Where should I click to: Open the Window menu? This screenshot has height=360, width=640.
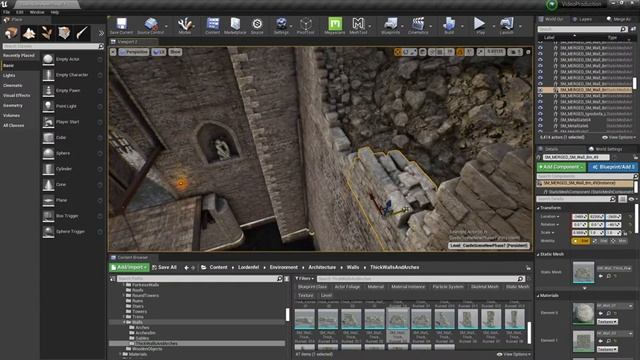point(37,12)
